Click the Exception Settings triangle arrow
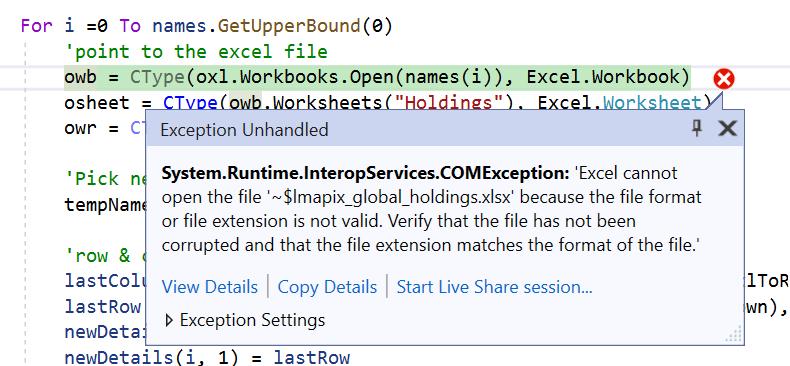This screenshot has height=366, width=790. click(169, 320)
